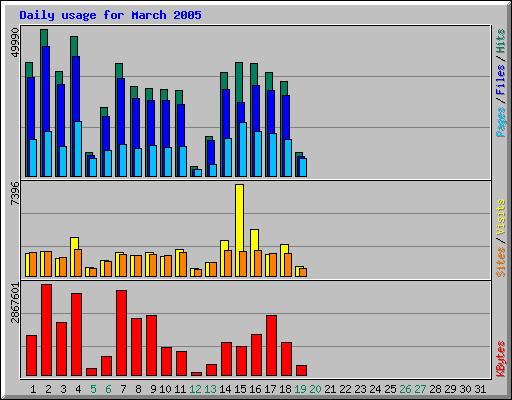The width and height of the screenshot is (512, 400).
Task: Select the 2867601 axis value
Action: (15, 303)
